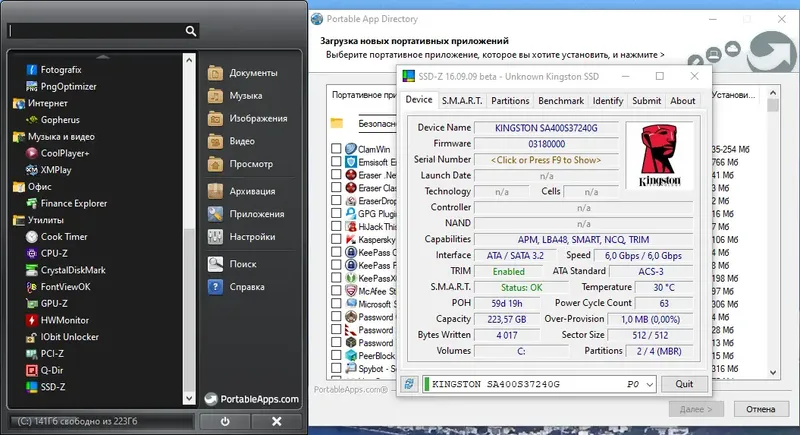Launch FontViewOK utility
The height and width of the screenshot is (435, 800).
coord(58,287)
